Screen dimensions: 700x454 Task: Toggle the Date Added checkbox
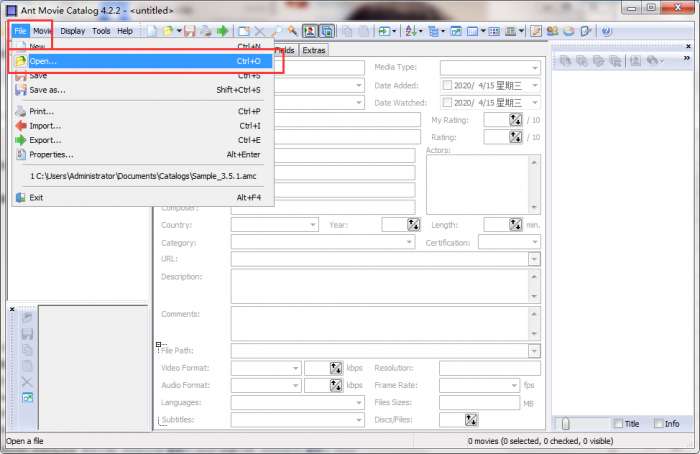(447, 85)
